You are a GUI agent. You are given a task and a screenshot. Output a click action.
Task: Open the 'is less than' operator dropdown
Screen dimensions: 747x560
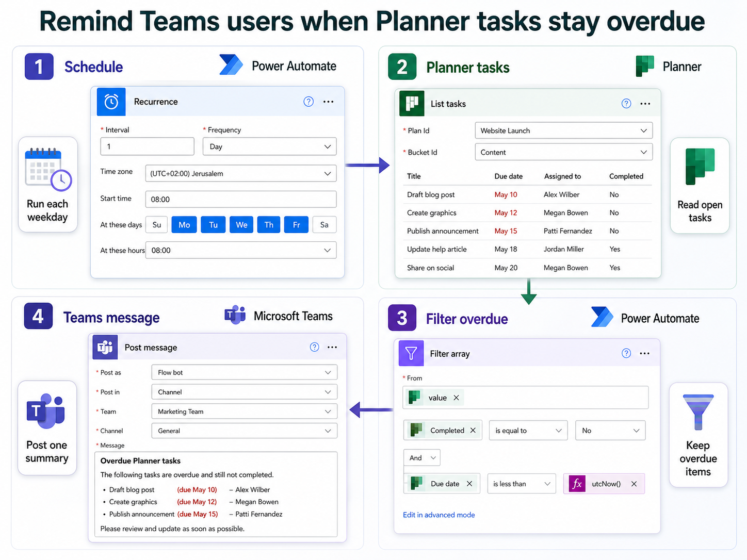coord(522,484)
